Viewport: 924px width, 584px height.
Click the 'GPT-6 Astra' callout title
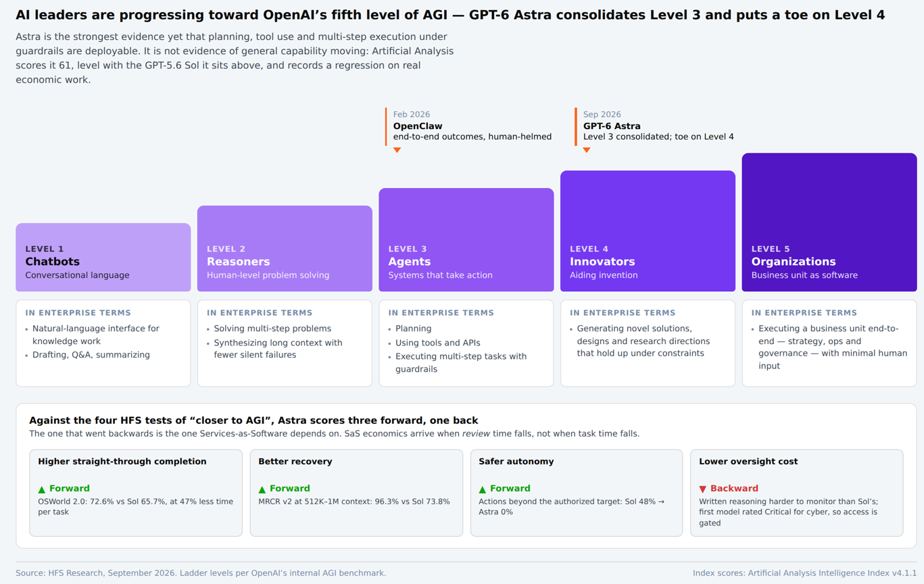(612, 126)
